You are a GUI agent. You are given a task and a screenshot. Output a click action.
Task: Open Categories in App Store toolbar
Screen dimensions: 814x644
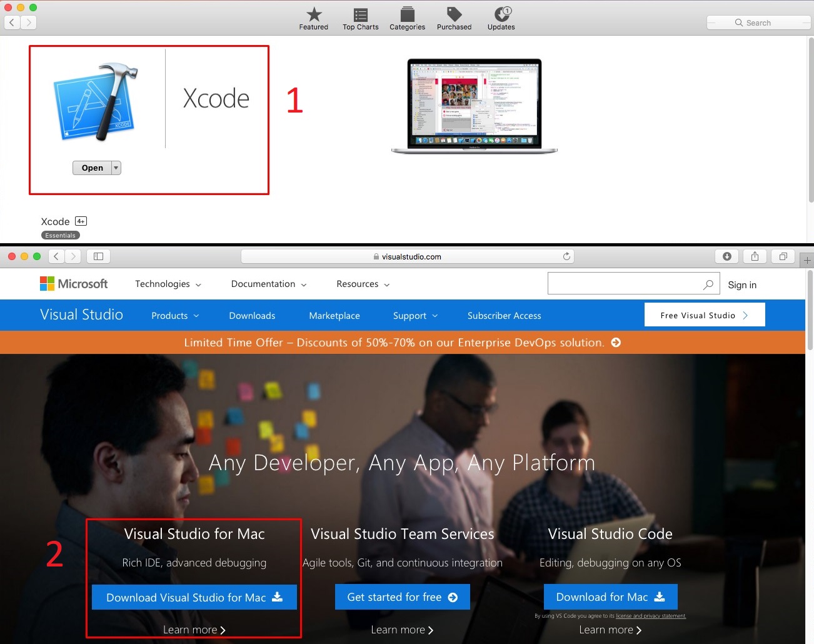click(408, 19)
